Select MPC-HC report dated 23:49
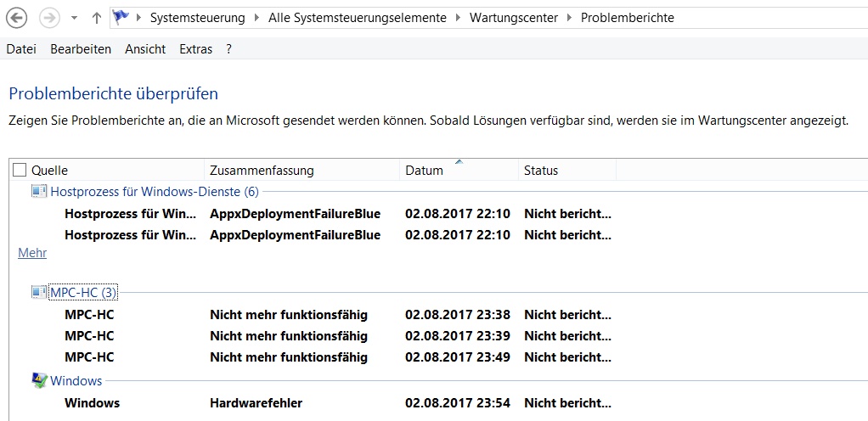 [89, 357]
